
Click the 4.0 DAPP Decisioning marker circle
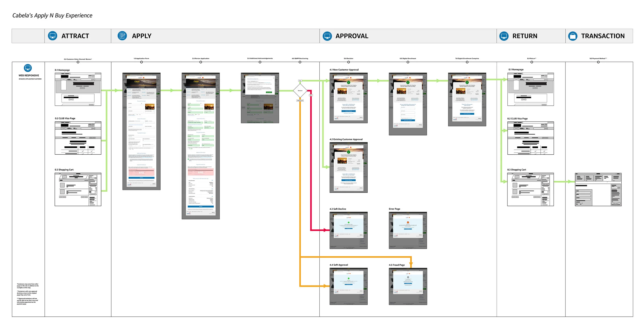click(x=300, y=62)
